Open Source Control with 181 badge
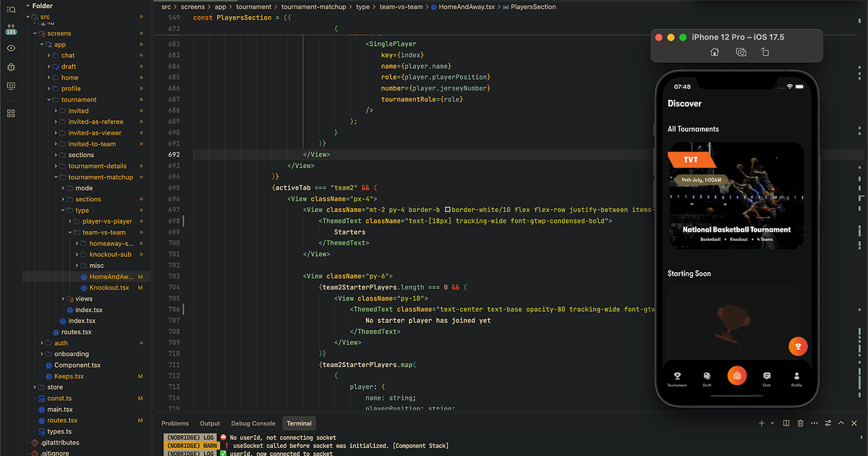 point(11,30)
